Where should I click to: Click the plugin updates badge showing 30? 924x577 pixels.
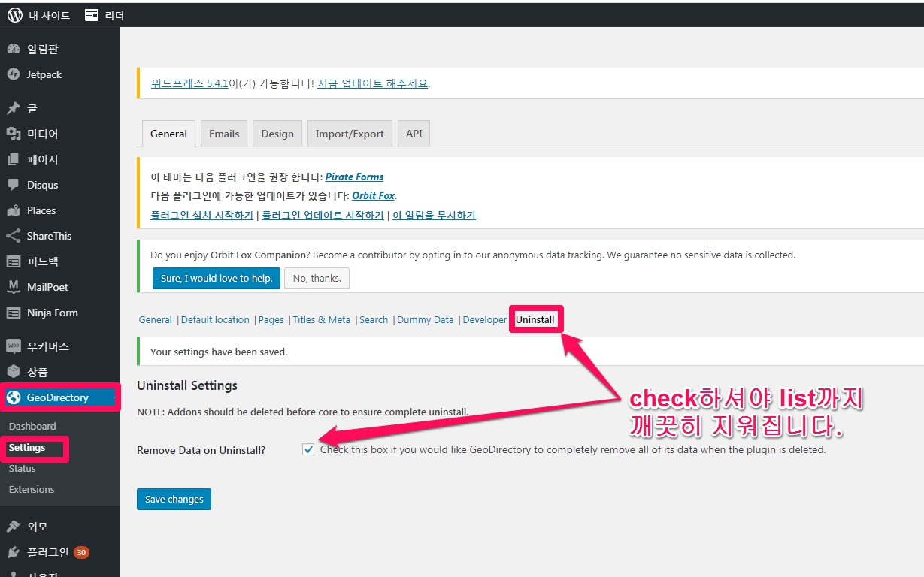pos(81,552)
